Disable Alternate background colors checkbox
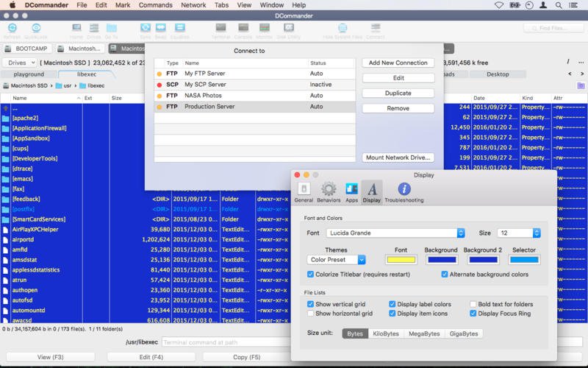 445,275
